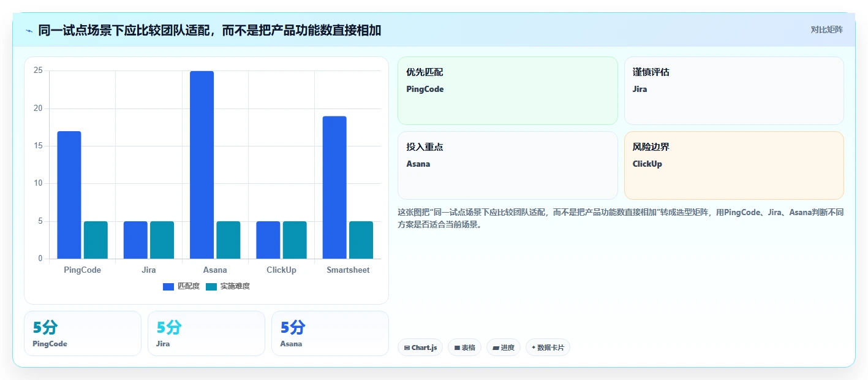Click the 10 value on the y-axis
The height and width of the screenshot is (380, 868).
pos(38,183)
